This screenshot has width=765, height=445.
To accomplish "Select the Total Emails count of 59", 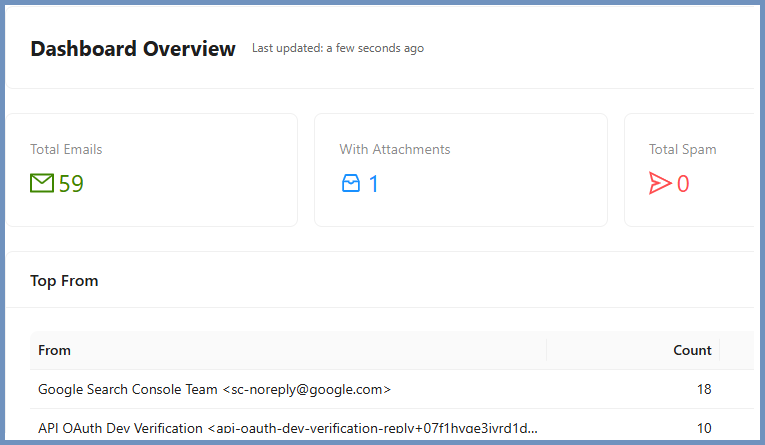I will click(71, 183).
